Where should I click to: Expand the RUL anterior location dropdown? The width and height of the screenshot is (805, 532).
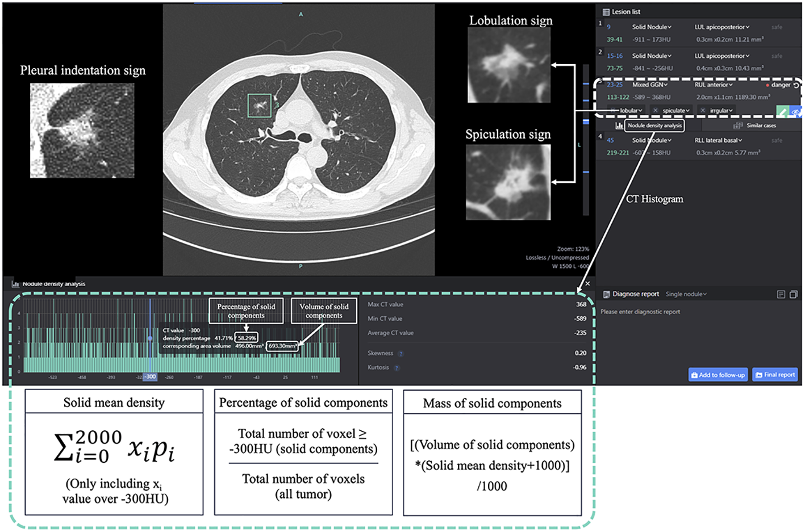714,85
